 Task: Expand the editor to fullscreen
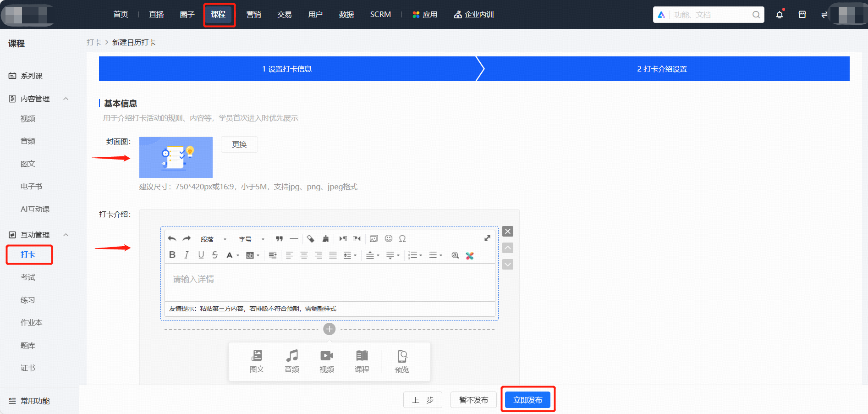pyautogui.click(x=487, y=238)
